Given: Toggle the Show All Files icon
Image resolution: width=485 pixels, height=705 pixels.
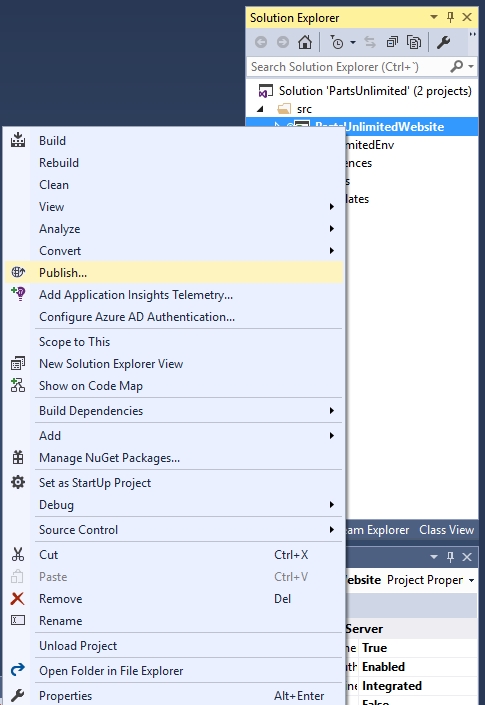Looking at the screenshot, I should tap(414, 42).
